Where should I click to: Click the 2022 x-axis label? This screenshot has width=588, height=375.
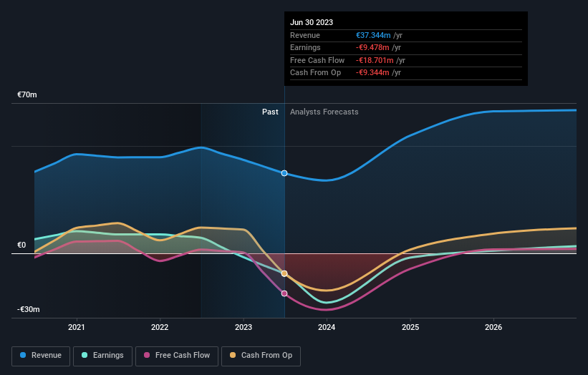point(160,327)
